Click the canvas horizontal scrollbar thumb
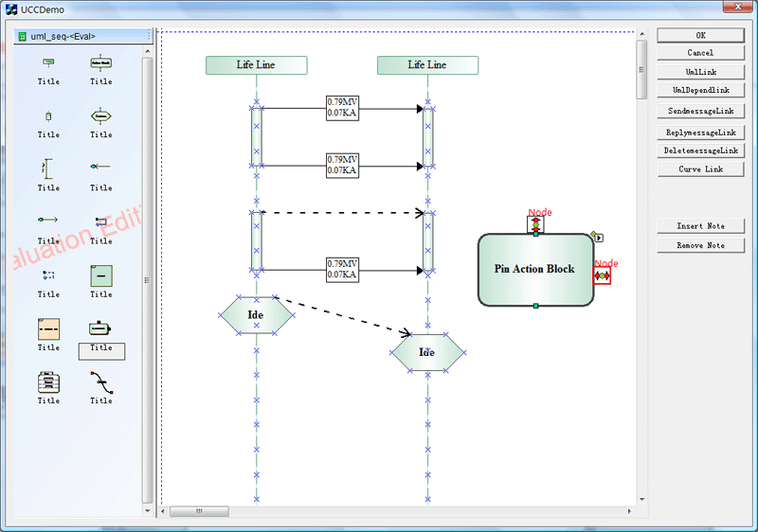758x532 pixels. 199,511
